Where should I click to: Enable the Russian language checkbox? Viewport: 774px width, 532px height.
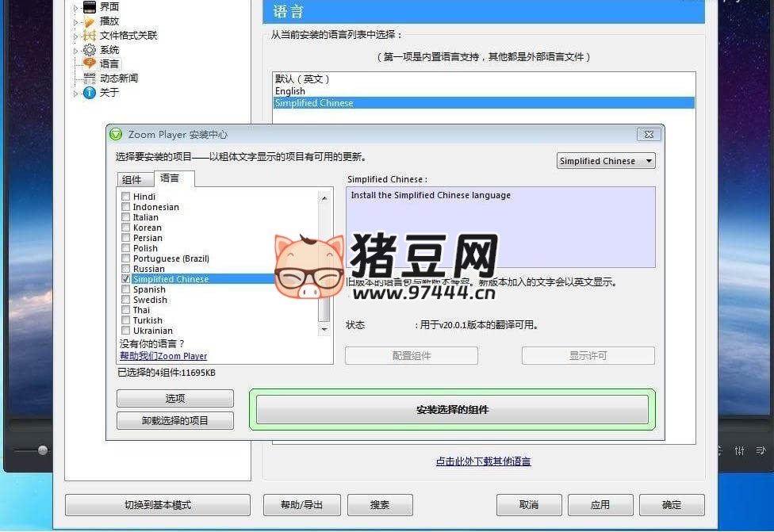[125, 269]
